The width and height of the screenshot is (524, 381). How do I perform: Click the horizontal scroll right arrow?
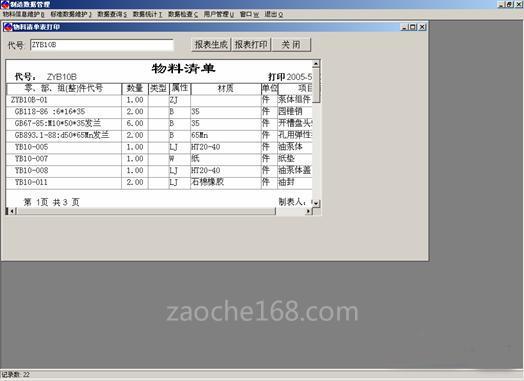click(x=308, y=211)
